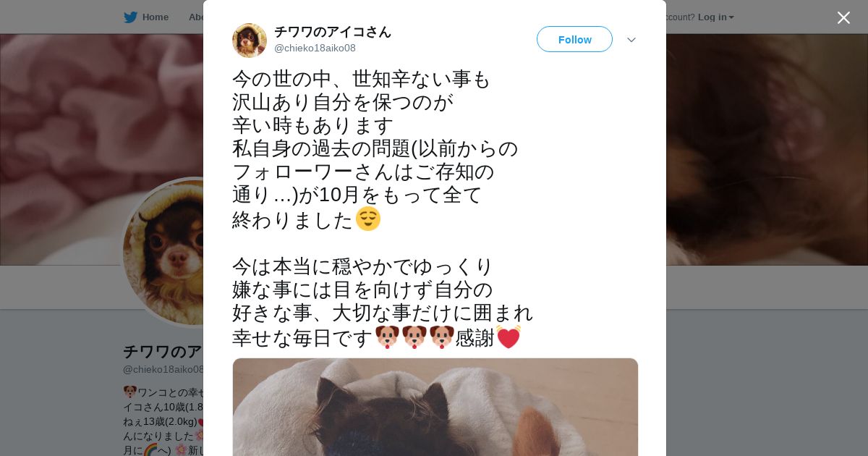Click the tweet text body
This screenshot has width=868, height=456.
click(x=383, y=208)
